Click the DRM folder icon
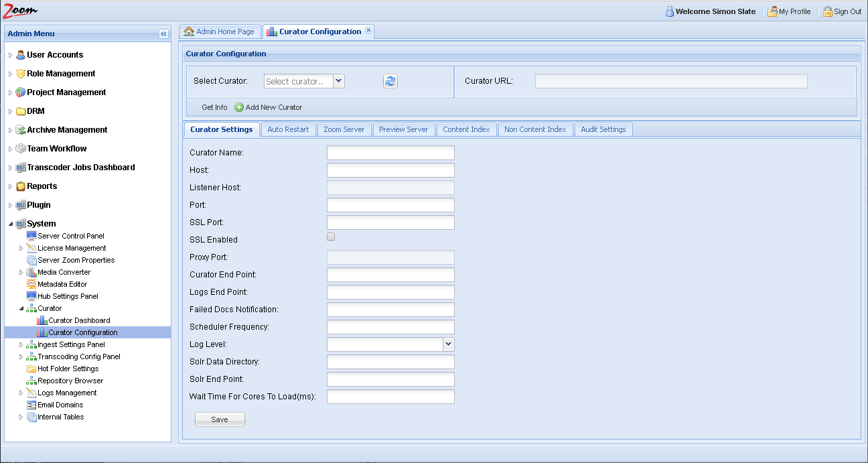 (21, 111)
